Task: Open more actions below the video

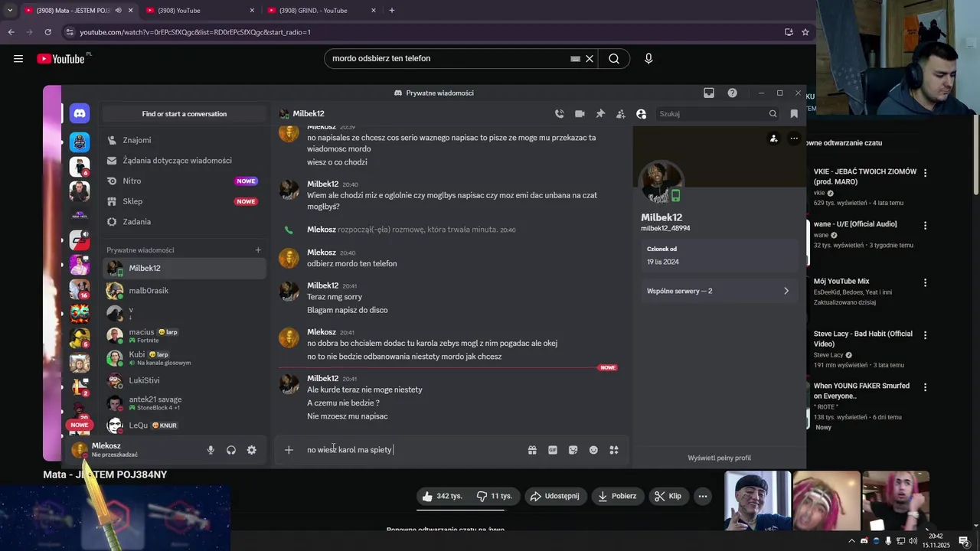Action: pyautogui.click(x=703, y=496)
